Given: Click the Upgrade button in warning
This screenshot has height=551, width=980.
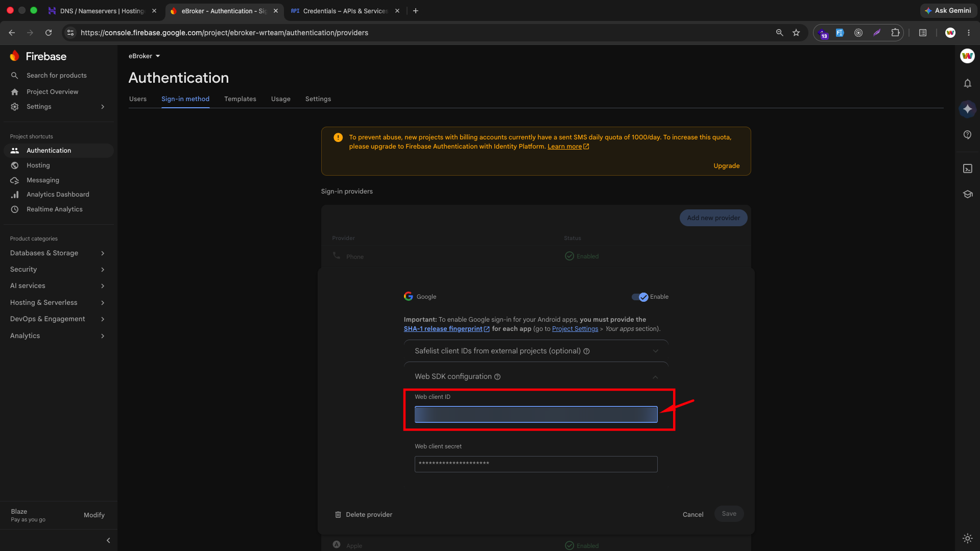Looking at the screenshot, I should pos(726,166).
